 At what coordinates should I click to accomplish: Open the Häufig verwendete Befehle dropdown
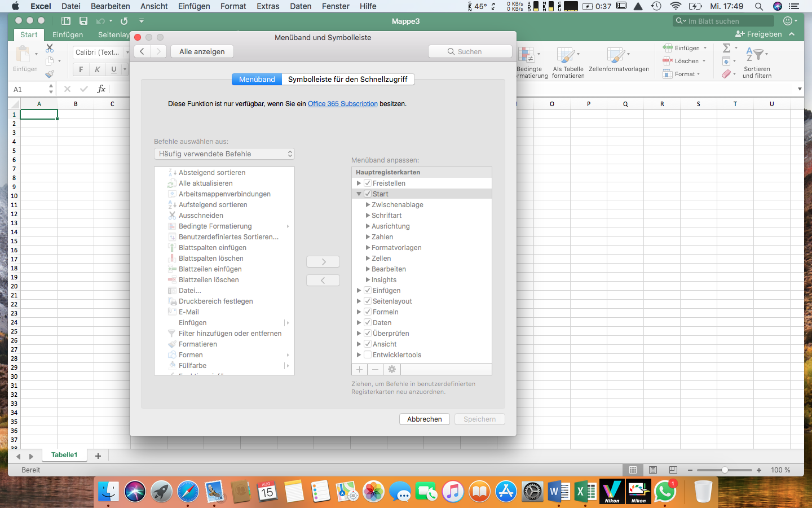click(x=224, y=154)
